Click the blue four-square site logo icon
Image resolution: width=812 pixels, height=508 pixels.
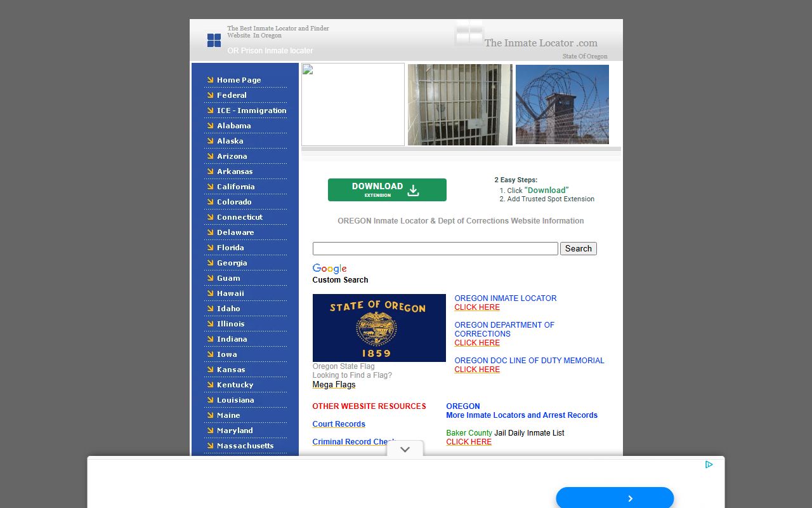[214, 40]
